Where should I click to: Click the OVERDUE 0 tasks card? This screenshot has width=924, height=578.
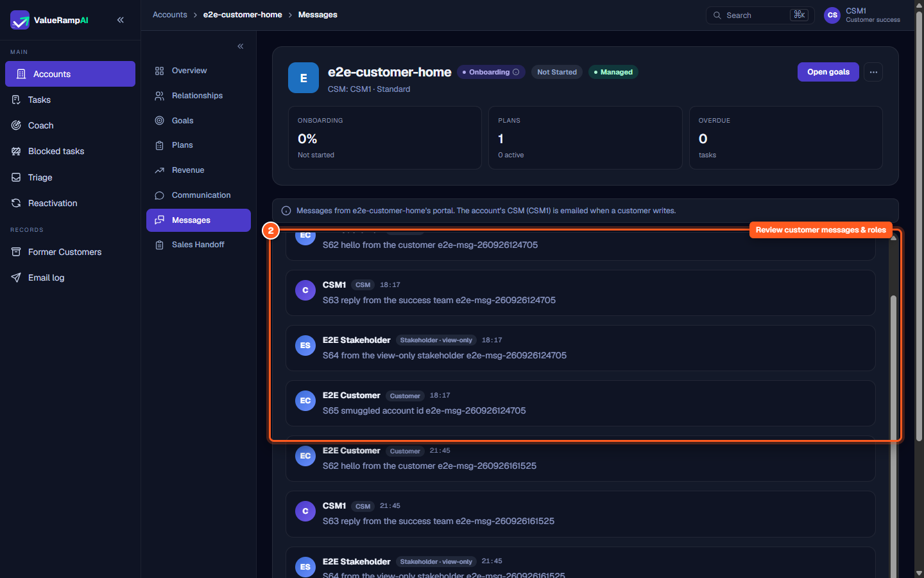pos(785,137)
